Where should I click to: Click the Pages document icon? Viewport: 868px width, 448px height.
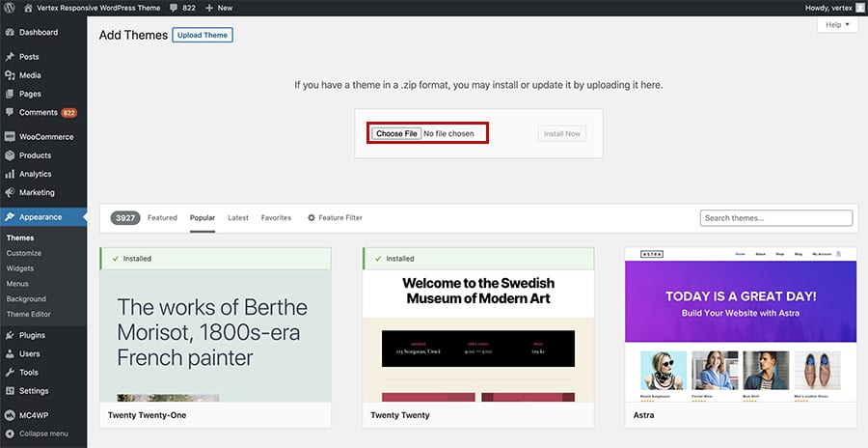pos(10,94)
